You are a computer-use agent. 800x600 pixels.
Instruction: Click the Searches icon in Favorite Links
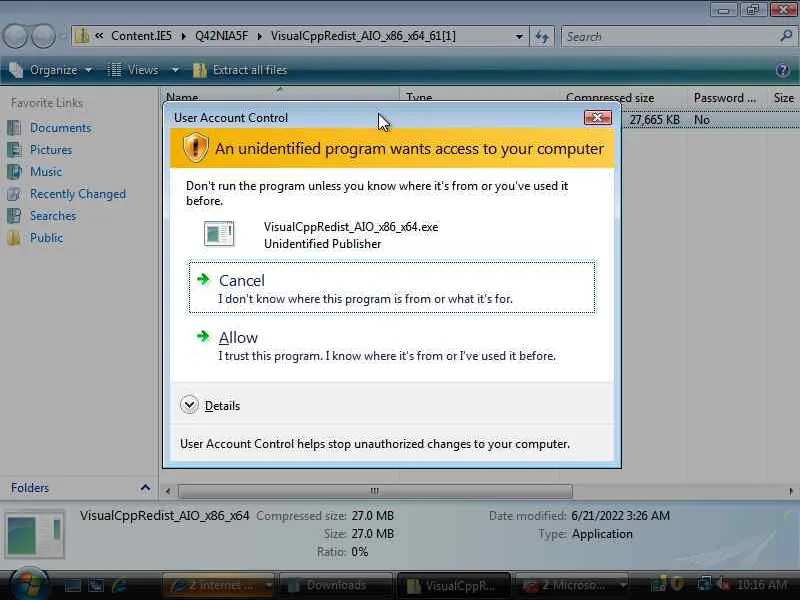14,216
